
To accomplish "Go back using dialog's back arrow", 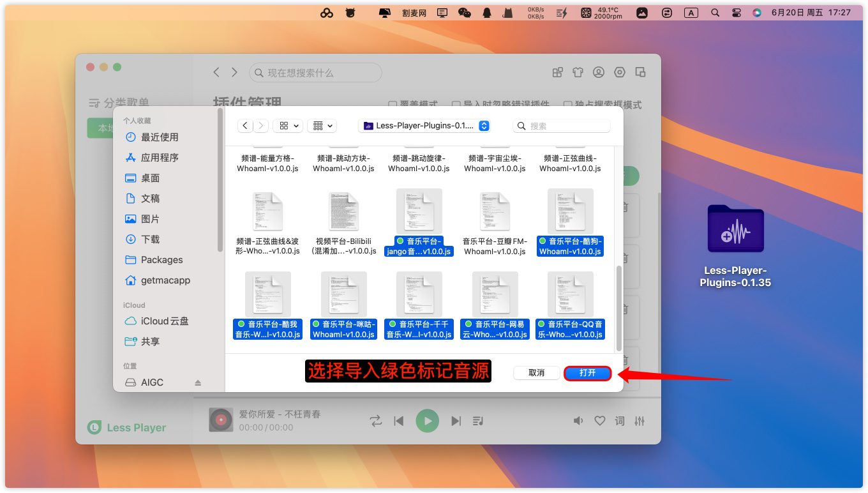I will (245, 126).
